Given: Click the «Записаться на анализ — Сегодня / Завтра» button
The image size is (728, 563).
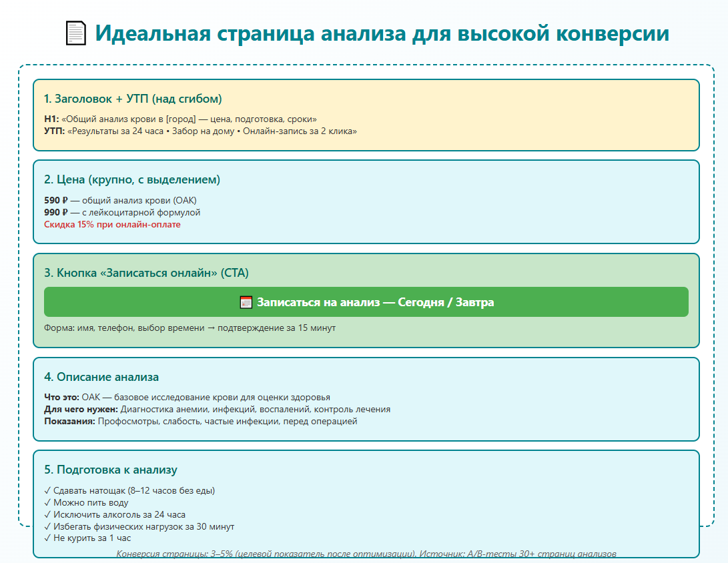Looking at the screenshot, I should [366, 302].
